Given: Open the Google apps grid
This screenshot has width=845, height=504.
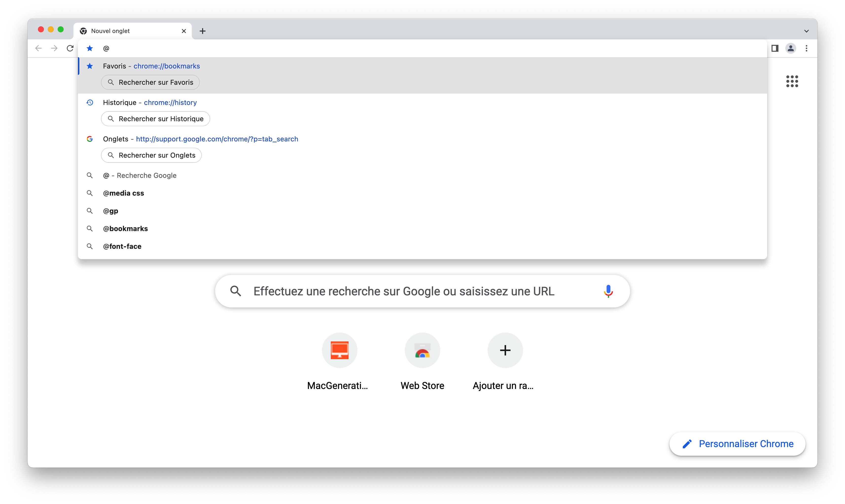Looking at the screenshot, I should 792,81.
